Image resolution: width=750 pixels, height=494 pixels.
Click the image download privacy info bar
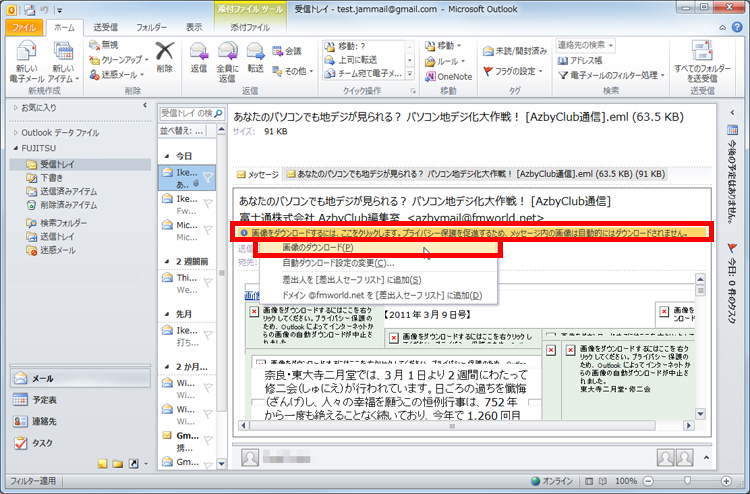[x=472, y=233]
